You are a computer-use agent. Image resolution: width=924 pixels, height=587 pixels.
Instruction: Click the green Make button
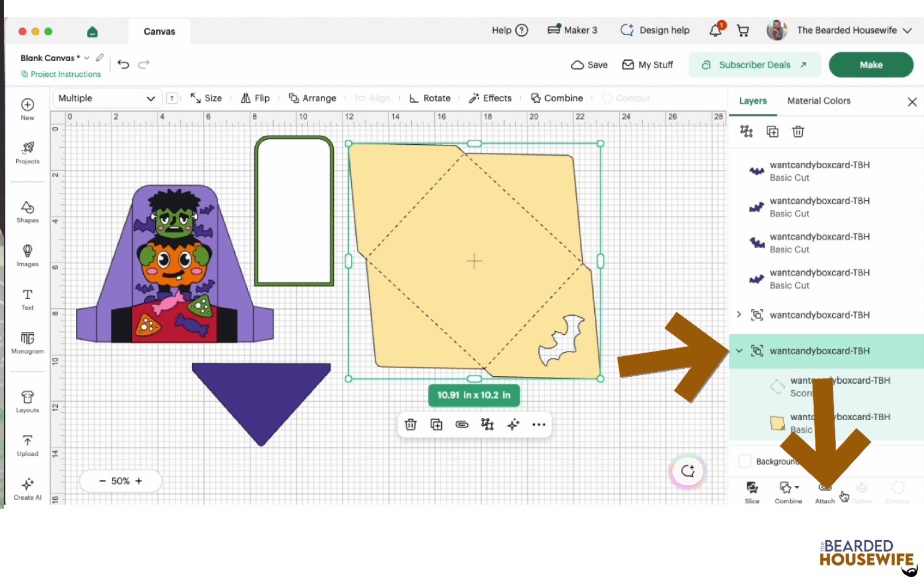point(871,65)
